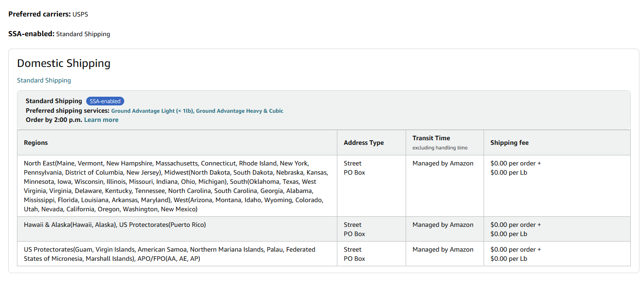
Task: Click Street PO Box in the Guam row
Action: [354, 254]
